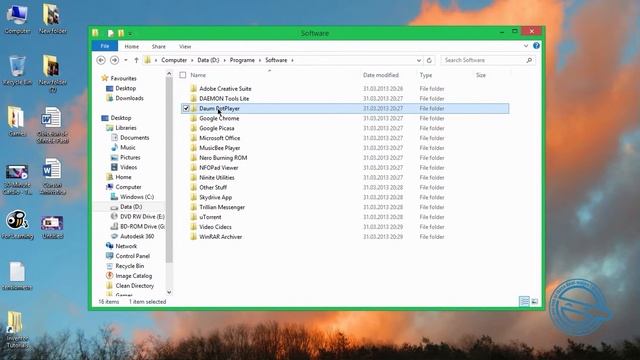Uncheck the Daum PotPlayer checkbox
The height and width of the screenshot is (360, 640).
[x=186, y=109]
